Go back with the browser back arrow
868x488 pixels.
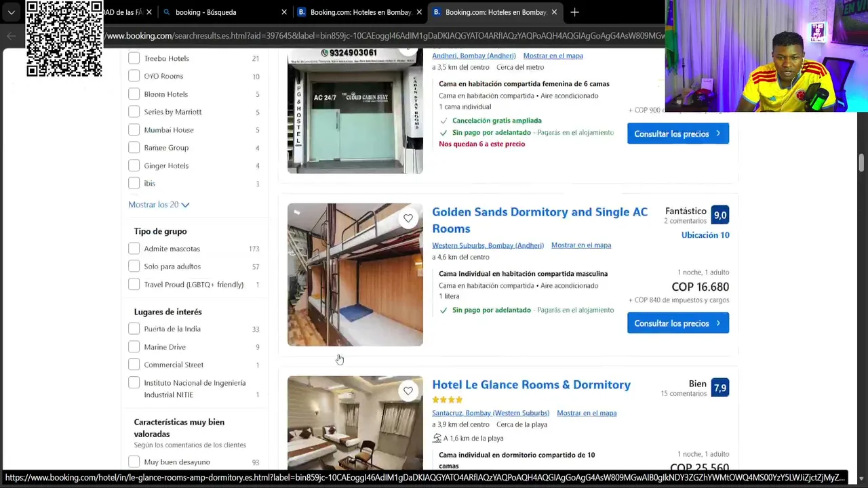point(12,36)
